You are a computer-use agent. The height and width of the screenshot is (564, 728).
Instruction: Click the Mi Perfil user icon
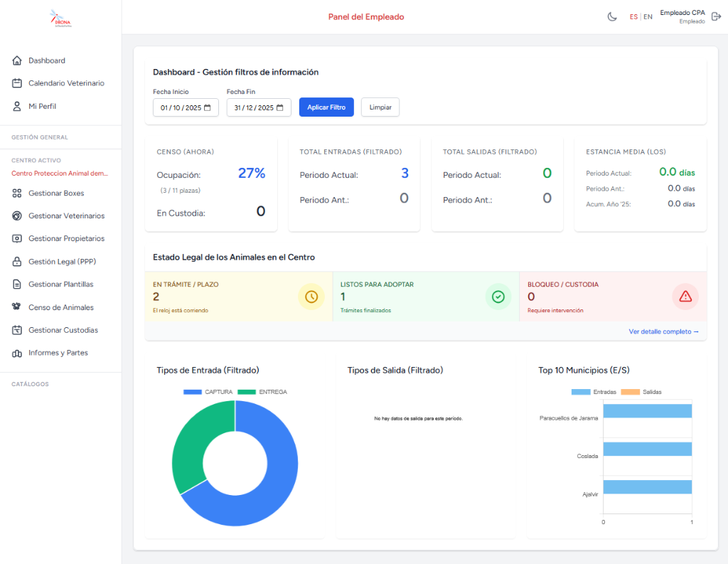pyautogui.click(x=17, y=107)
